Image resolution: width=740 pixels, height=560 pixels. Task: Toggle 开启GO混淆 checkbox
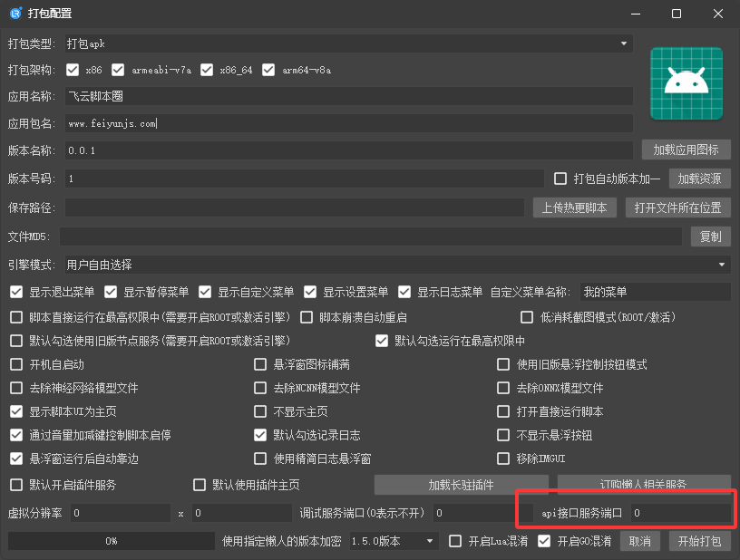[x=544, y=541]
